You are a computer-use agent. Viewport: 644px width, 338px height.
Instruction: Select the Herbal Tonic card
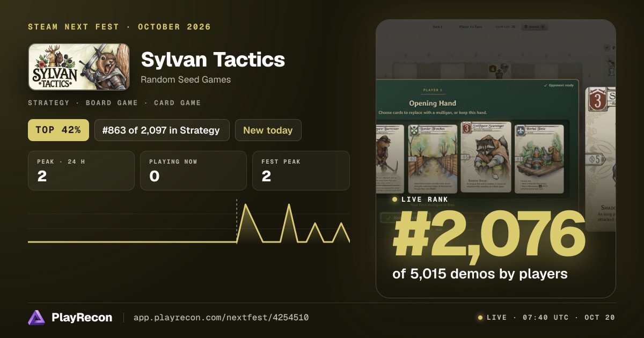[x=539, y=159]
